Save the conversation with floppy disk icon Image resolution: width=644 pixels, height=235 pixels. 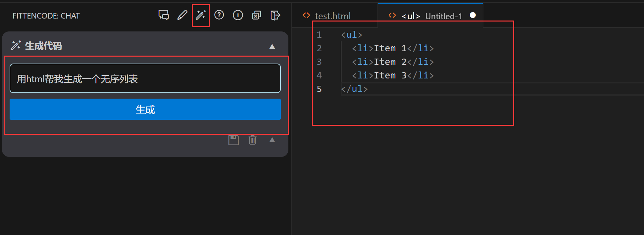coord(233,140)
